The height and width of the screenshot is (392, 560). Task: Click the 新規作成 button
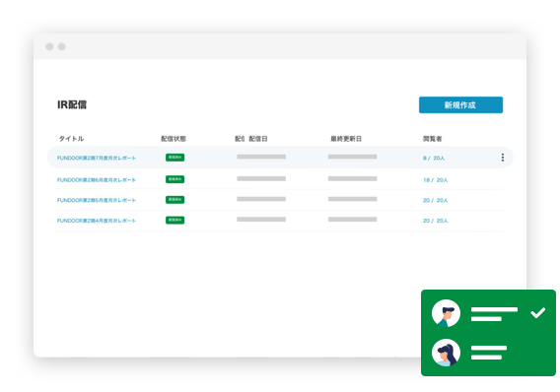click(x=460, y=104)
